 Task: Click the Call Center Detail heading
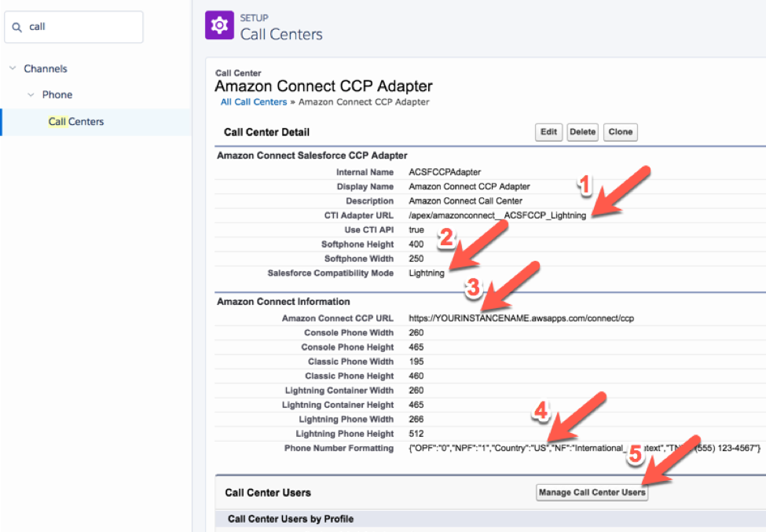pos(267,132)
